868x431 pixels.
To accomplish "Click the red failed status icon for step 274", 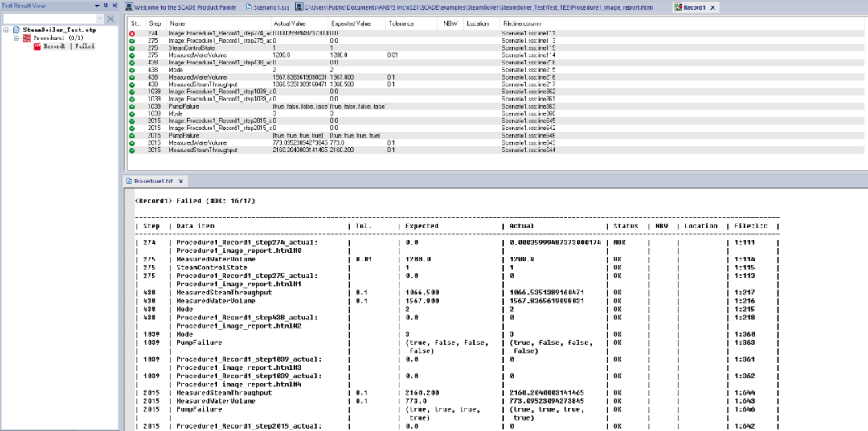I will pyautogui.click(x=133, y=34).
